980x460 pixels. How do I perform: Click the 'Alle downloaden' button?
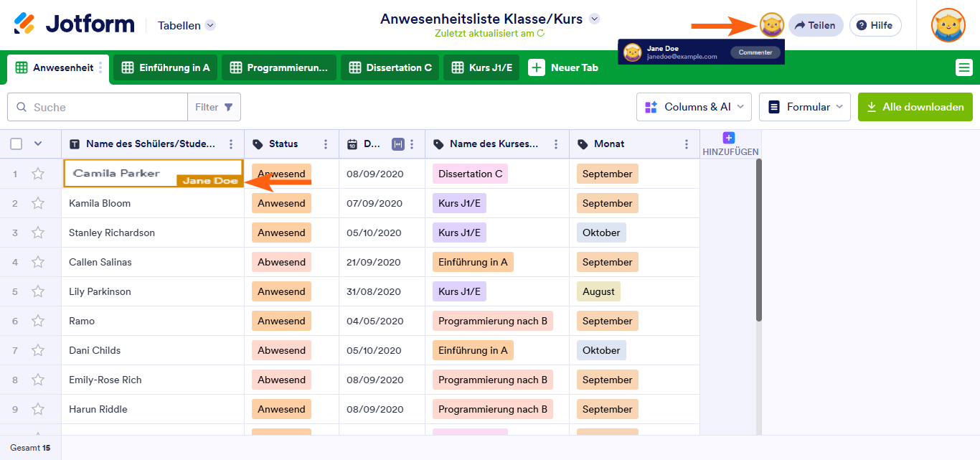click(915, 106)
